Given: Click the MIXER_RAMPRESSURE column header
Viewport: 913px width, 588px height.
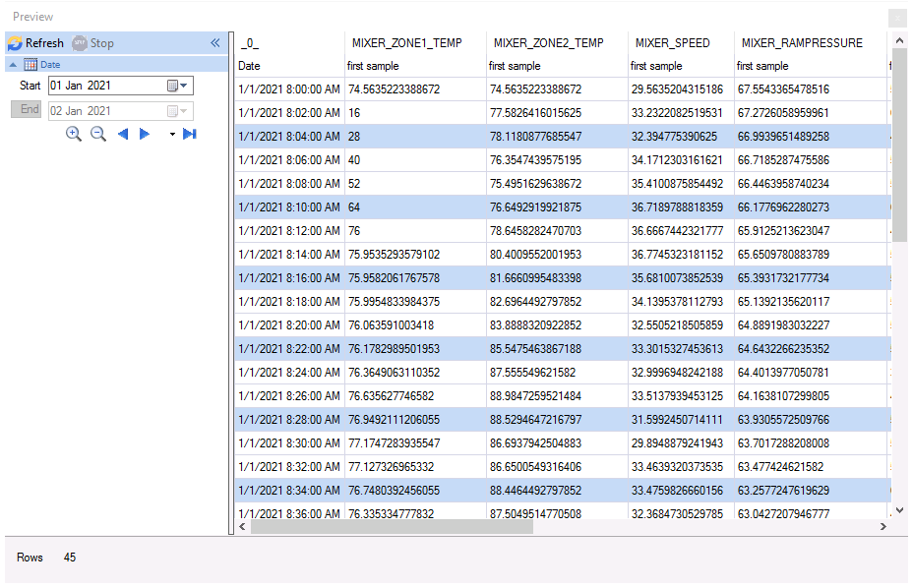Looking at the screenshot, I should pyautogui.click(x=802, y=43).
